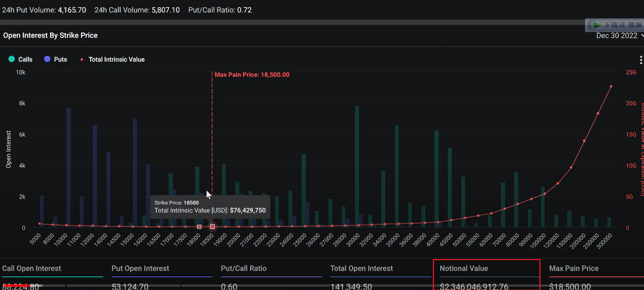Viewport: 644px width, 290px height.
Task: Hide the Total Intrinsic Value series
Action: click(113, 59)
